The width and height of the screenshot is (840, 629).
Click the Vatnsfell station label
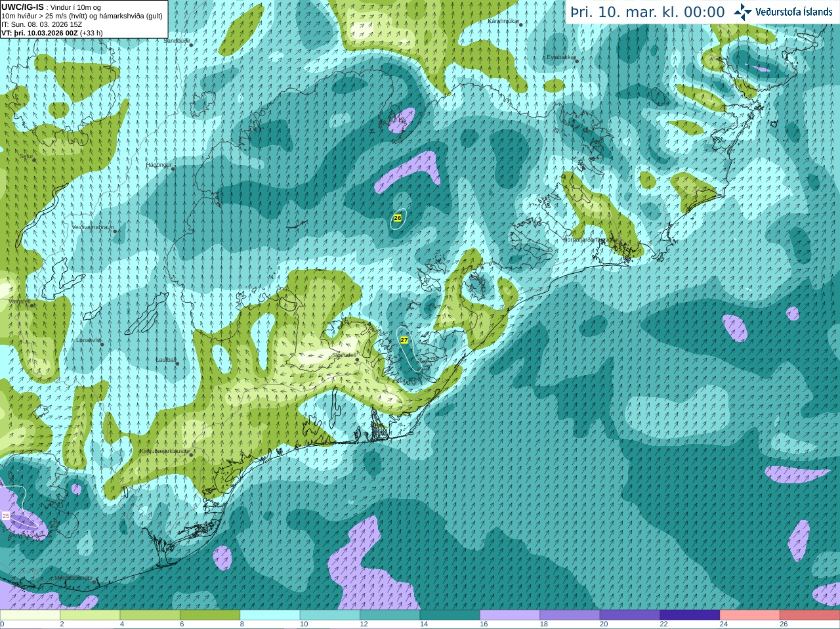click(19, 301)
